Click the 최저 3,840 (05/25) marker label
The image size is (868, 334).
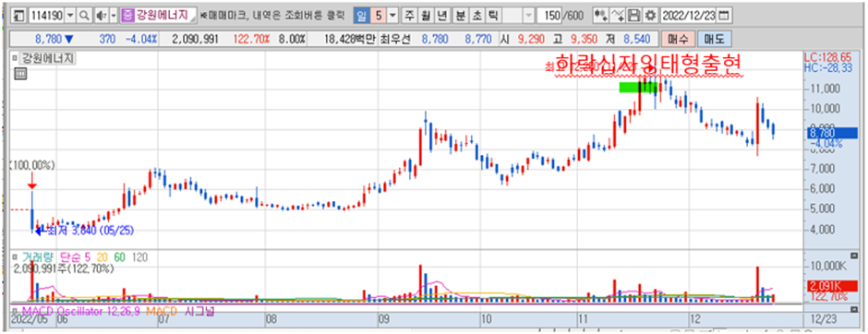[90, 232]
